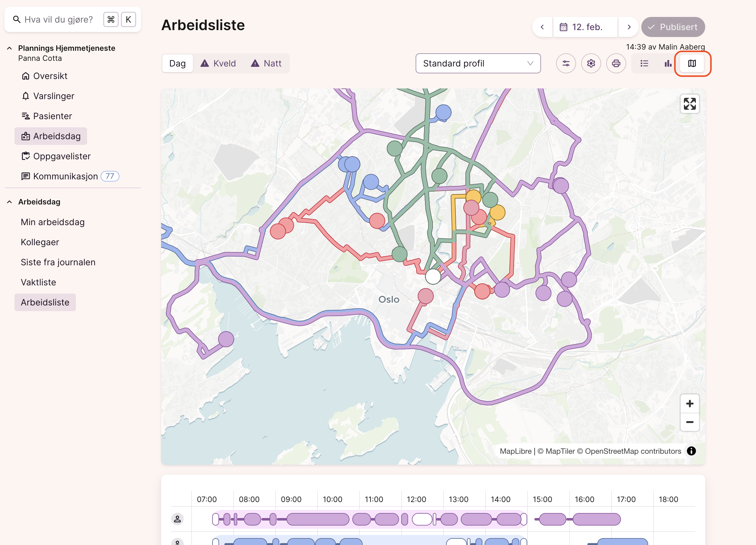Image resolution: width=756 pixels, height=545 pixels.
Task: Click first employee avatar in timeline
Action: [x=177, y=519]
